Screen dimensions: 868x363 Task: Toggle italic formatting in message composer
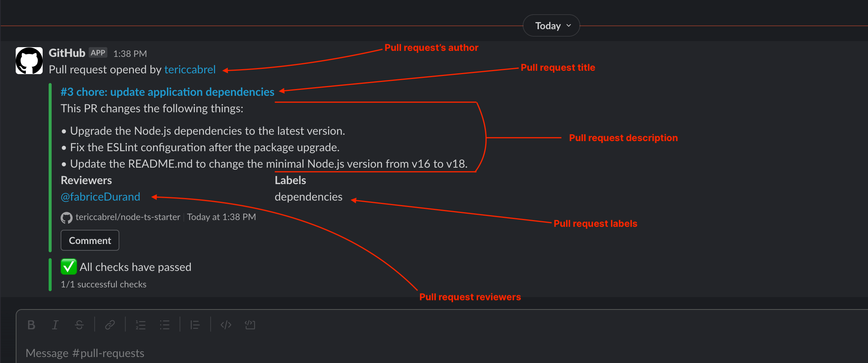55,325
